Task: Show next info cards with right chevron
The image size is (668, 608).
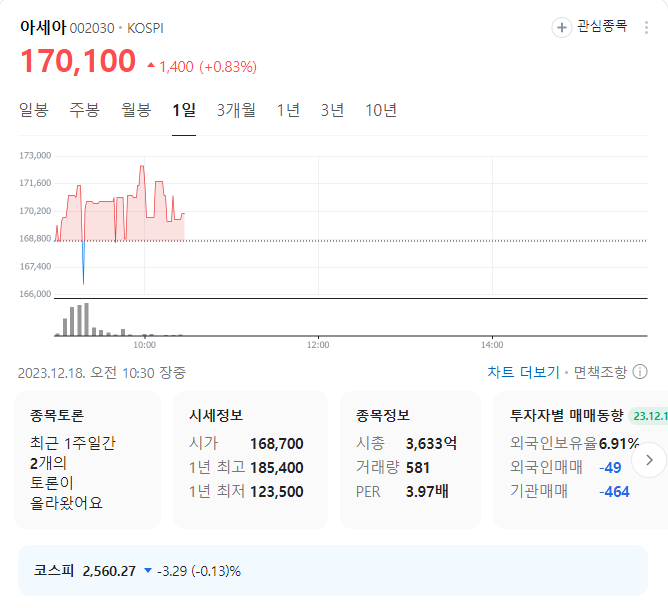Action: pos(649,460)
